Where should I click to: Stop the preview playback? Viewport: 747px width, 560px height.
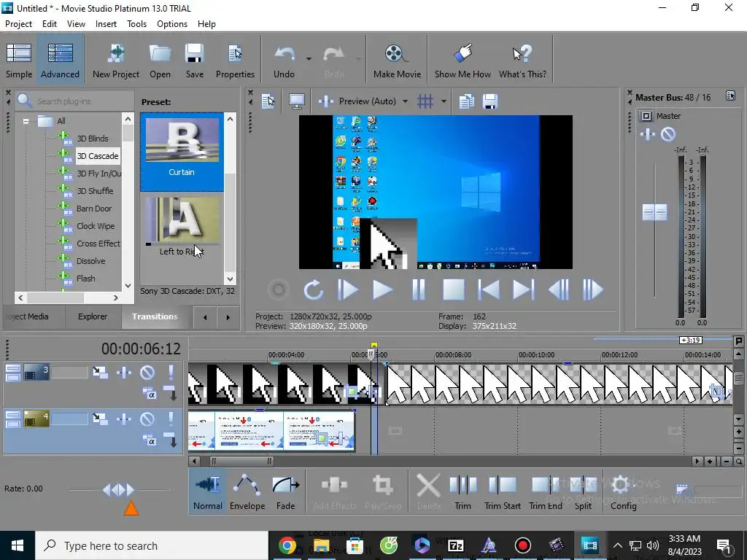coord(453,289)
